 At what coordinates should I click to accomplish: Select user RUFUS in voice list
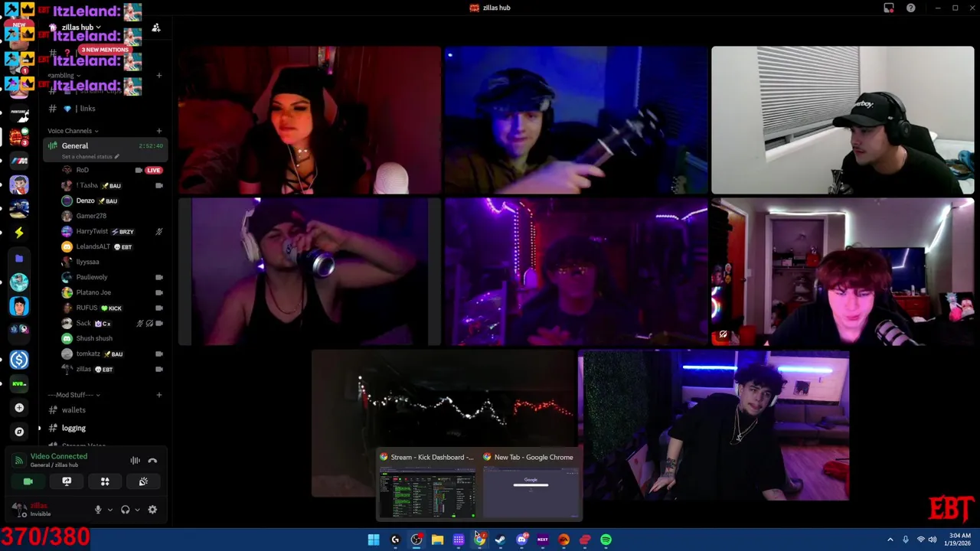[87, 308]
